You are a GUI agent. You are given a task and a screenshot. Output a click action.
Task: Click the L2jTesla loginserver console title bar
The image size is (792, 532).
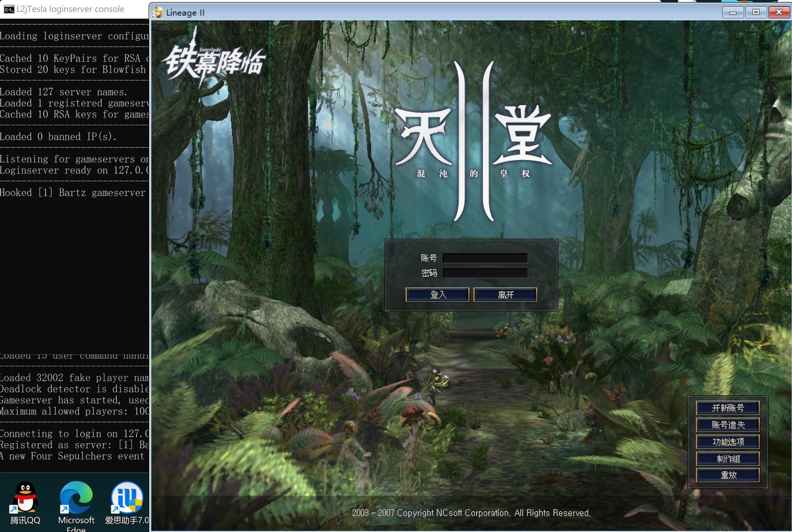70,9
